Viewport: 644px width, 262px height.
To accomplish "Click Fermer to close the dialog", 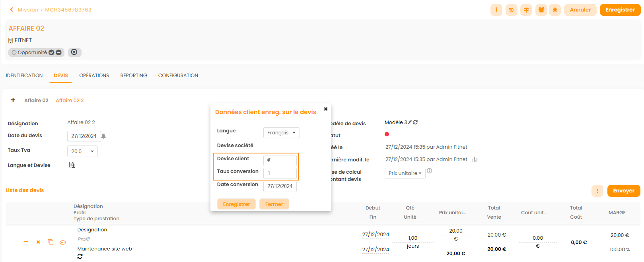I will [274, 204].
